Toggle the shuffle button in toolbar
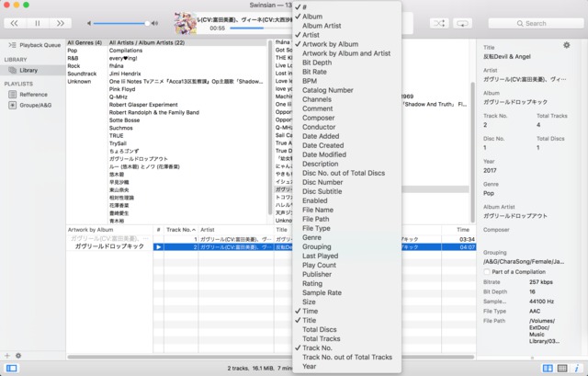Image resolution: width=588 pixels, height=376 pixels. (438, 22)
